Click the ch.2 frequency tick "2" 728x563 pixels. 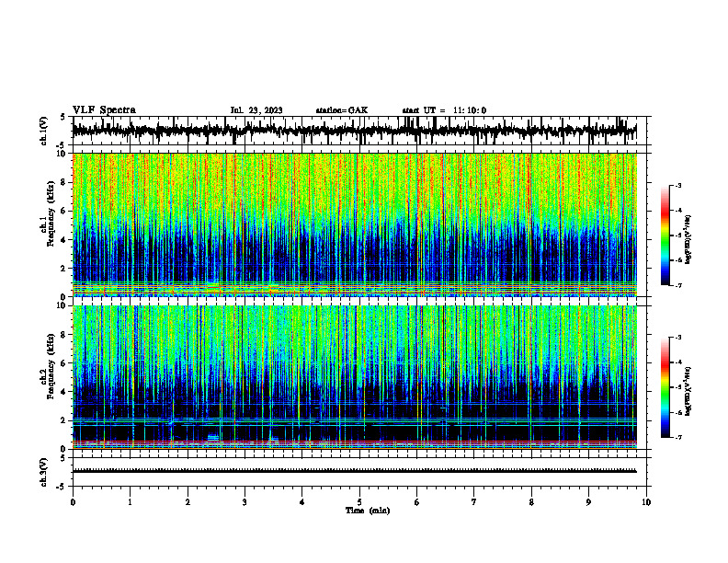click(x=65, y=420)
